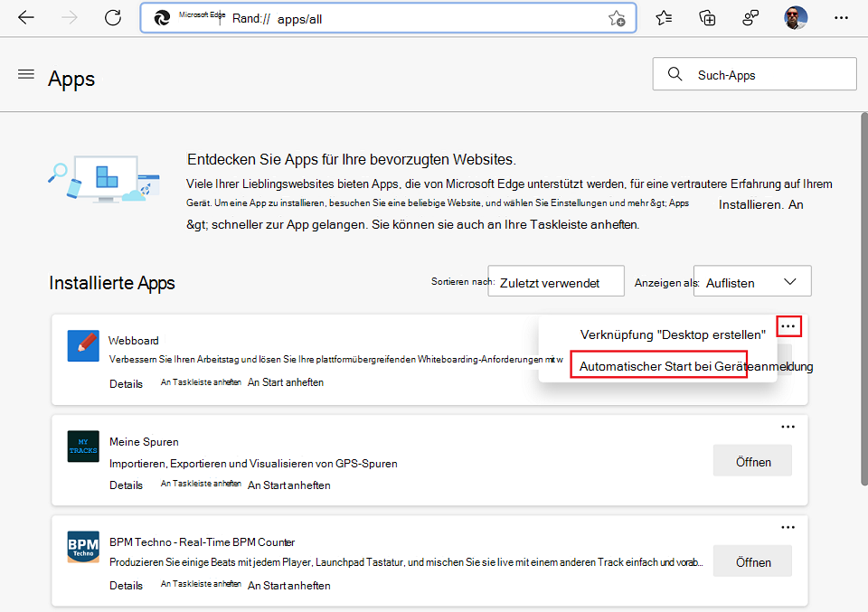Open more options for BPM Techno
The height and width of the screenshot is (612, 868).
(788, 527)
